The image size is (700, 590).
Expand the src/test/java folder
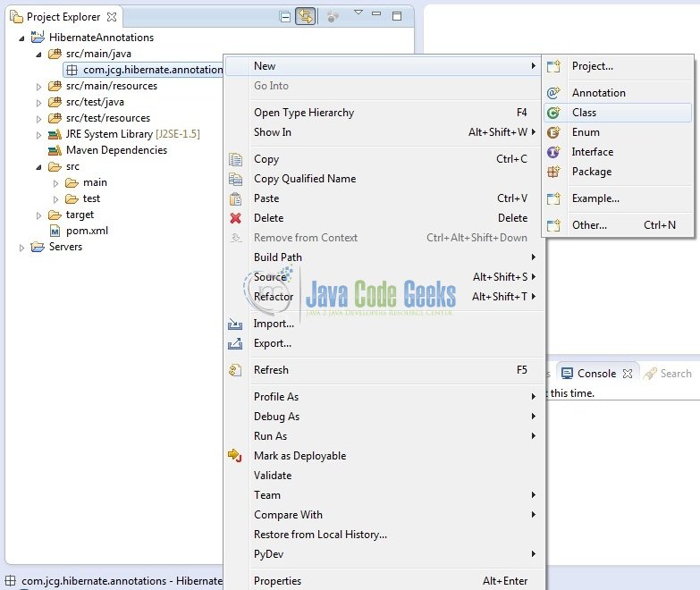(38, 103)
